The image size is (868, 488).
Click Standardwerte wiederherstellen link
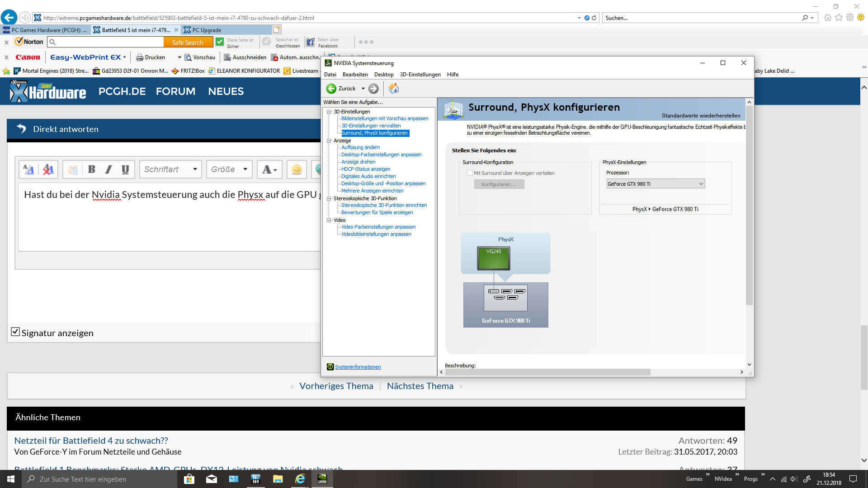pos(701,116)
